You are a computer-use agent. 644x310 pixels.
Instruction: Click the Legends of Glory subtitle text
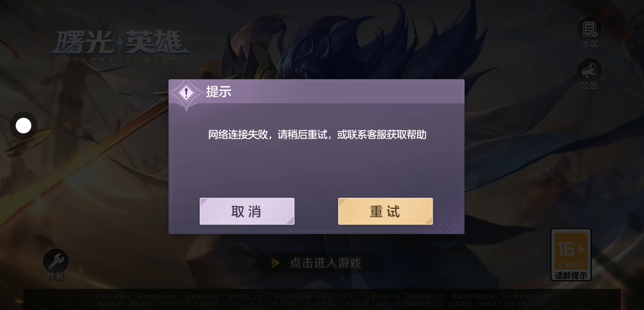[120, 58]
